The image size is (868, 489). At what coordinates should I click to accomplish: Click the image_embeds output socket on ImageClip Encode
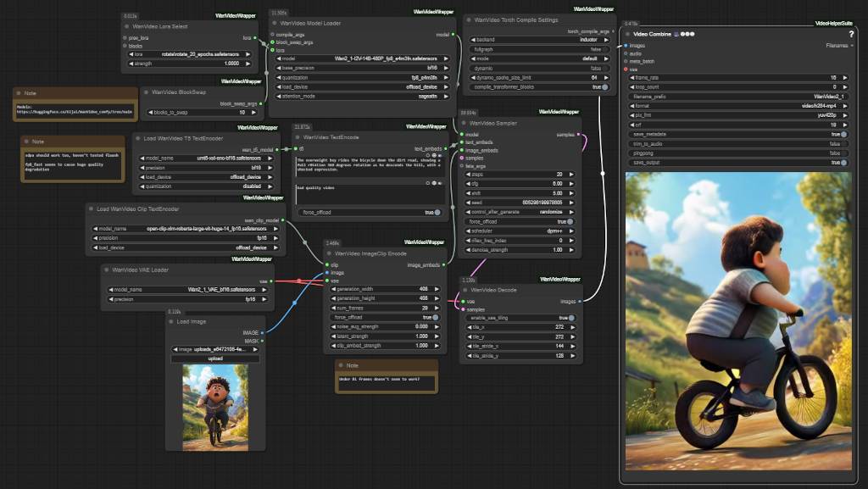(444, 265)
